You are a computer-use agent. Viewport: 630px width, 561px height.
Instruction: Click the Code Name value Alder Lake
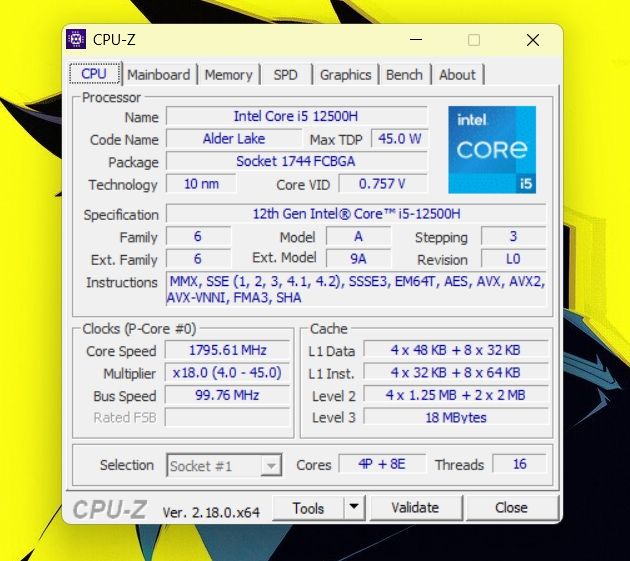[233, 139]
